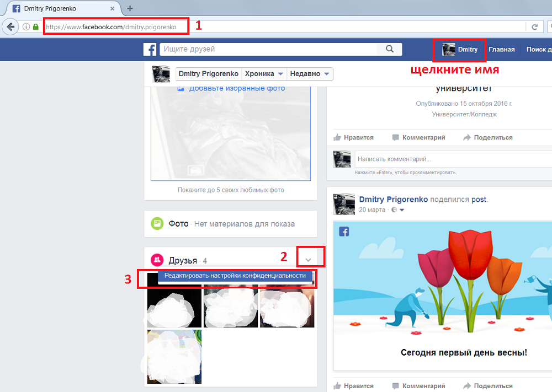Open a new browser tab with plus icon
The image size is (552, 392).
click(x=130, y=8)
